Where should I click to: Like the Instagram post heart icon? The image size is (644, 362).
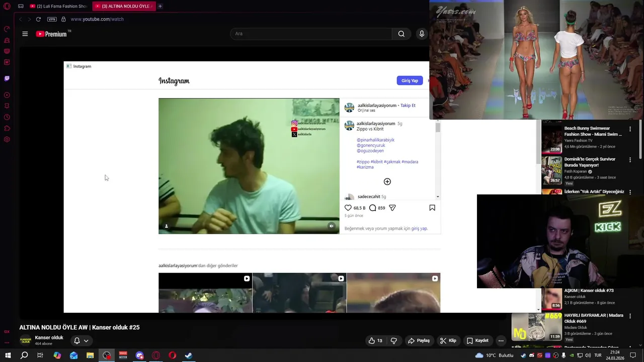348,208
